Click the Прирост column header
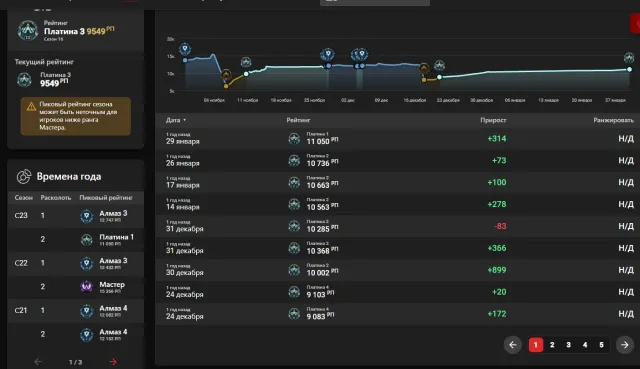The image size is (640, 369). [493, 120]
